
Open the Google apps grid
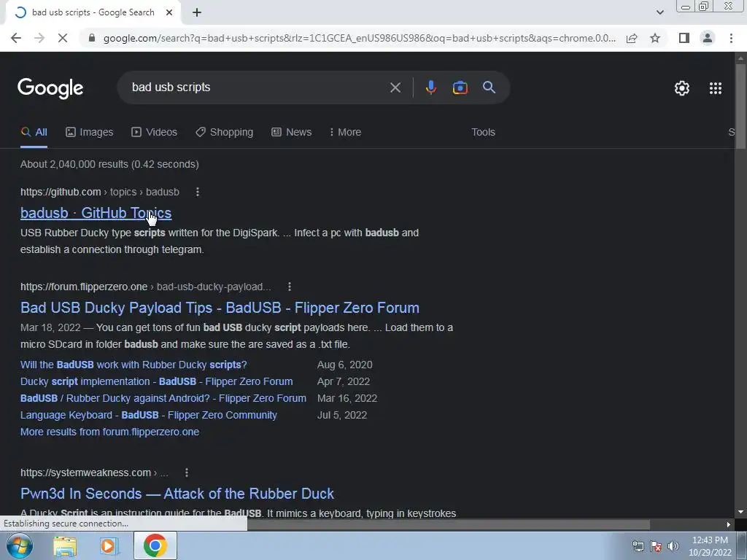715,88
